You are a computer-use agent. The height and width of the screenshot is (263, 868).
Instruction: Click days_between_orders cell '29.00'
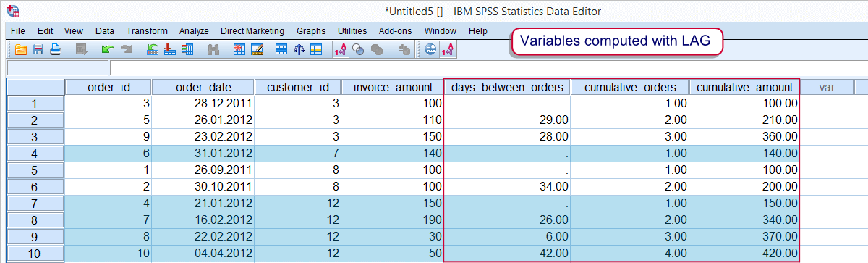tap(507, 120)
